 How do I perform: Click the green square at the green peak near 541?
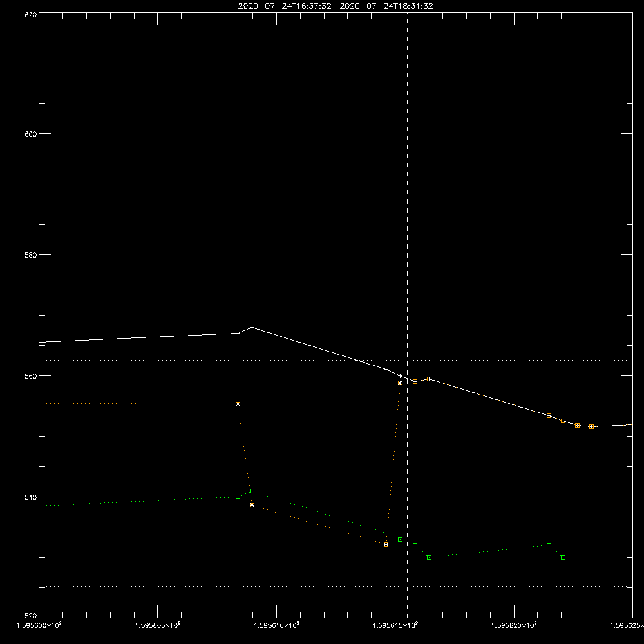252,491
